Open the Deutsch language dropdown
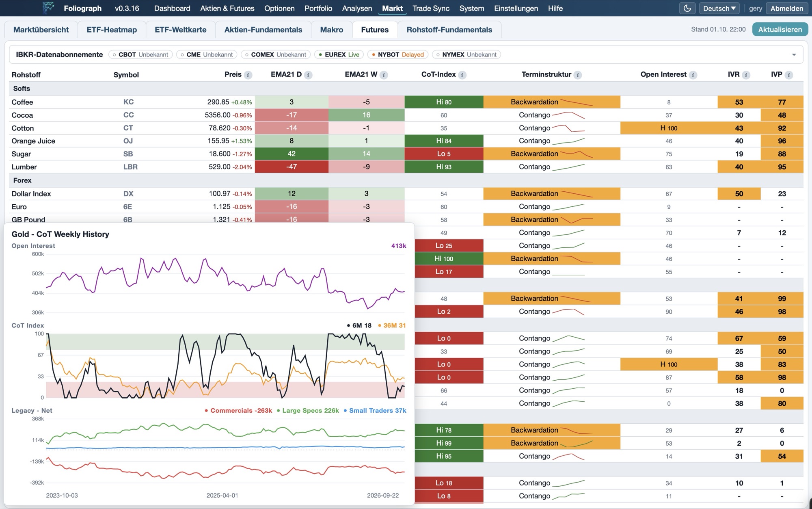 point(719,8)
